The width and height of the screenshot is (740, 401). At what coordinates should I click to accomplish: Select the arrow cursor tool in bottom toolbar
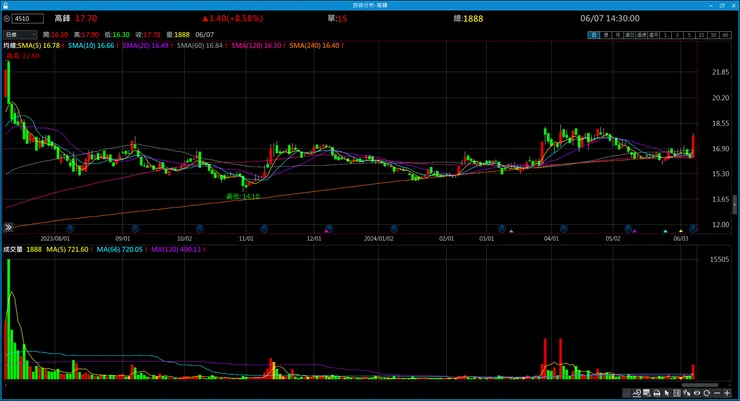pos(667,393)
